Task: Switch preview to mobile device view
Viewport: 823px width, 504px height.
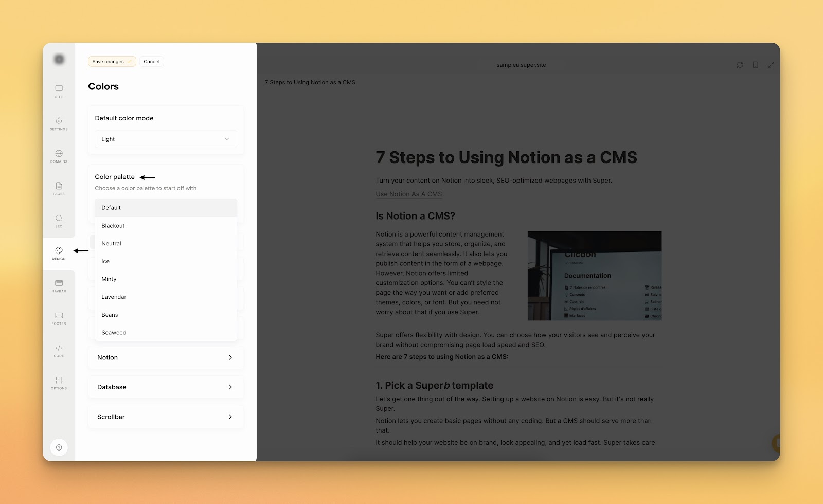Action: (756, 65)
